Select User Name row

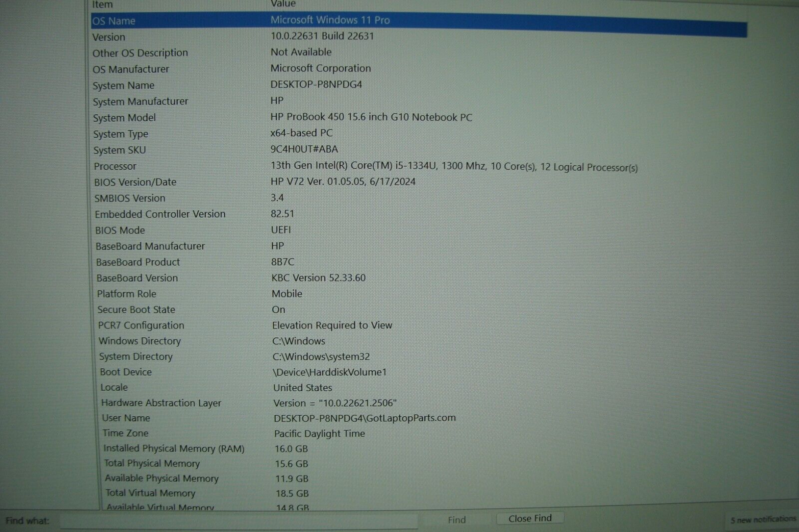coord(126,418)
